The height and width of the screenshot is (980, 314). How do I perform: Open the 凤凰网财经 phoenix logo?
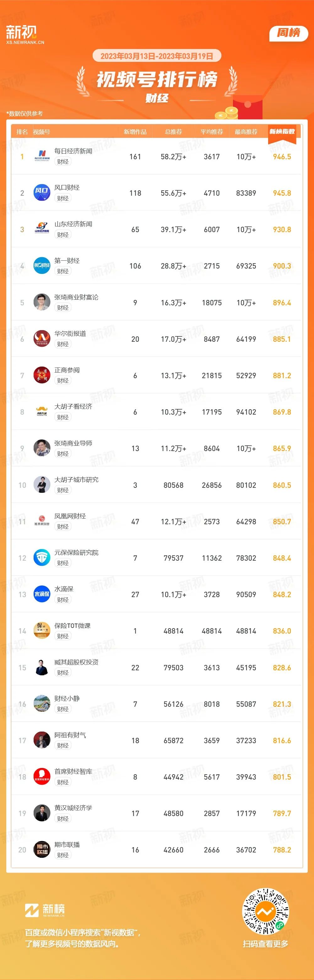[x=42, y=521]
